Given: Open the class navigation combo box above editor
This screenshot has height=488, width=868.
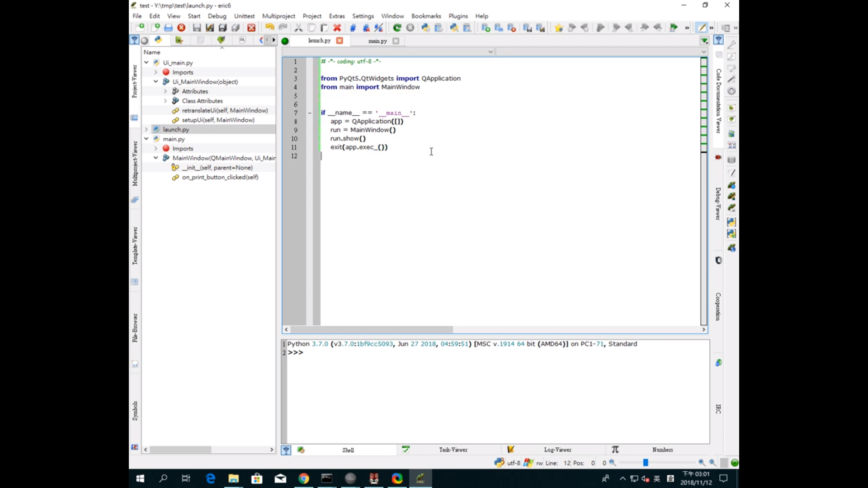Looking at the screenshot, I should (x=388, y=52).
